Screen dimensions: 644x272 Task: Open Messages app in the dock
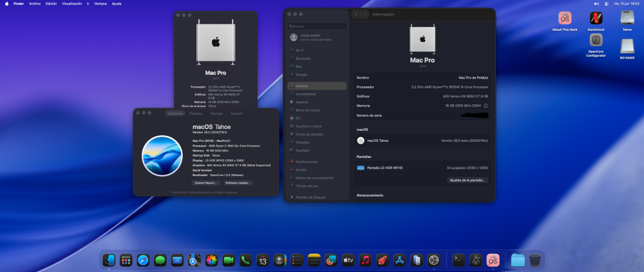(160, 260)
